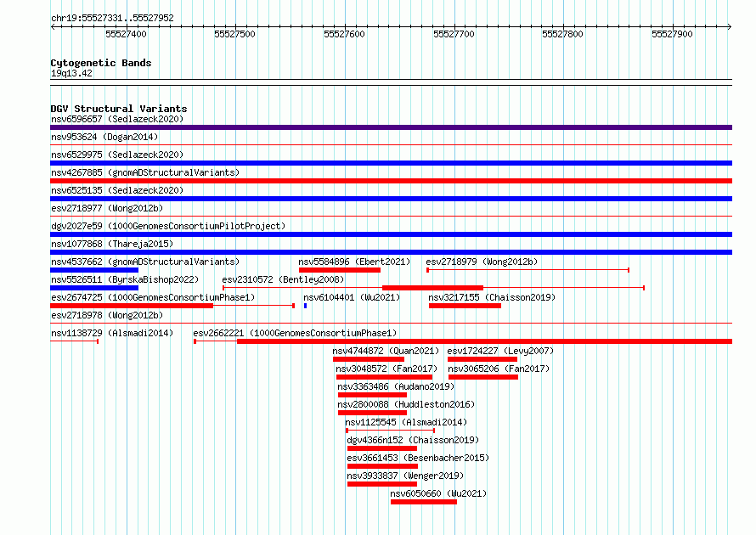The image size is (756, 535).
Task: Select the purple nsv6596657 variant bar
Action: coord(391,127)
